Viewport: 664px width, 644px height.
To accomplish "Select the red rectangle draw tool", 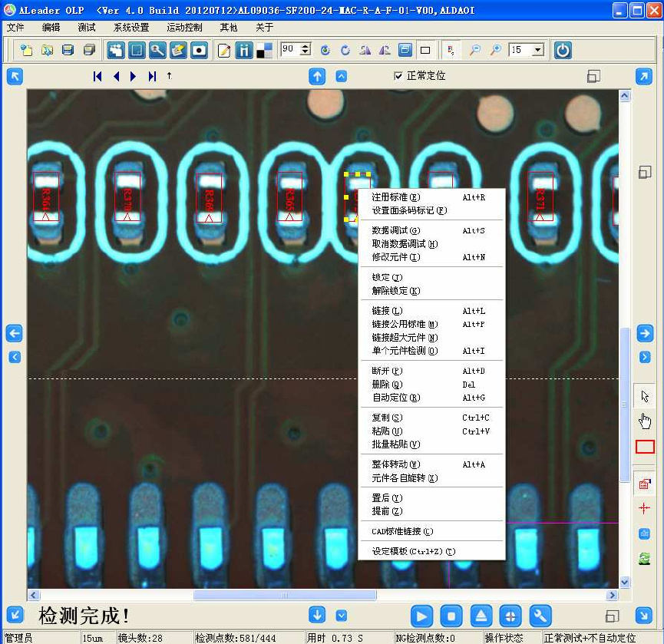I will [645, 447].
